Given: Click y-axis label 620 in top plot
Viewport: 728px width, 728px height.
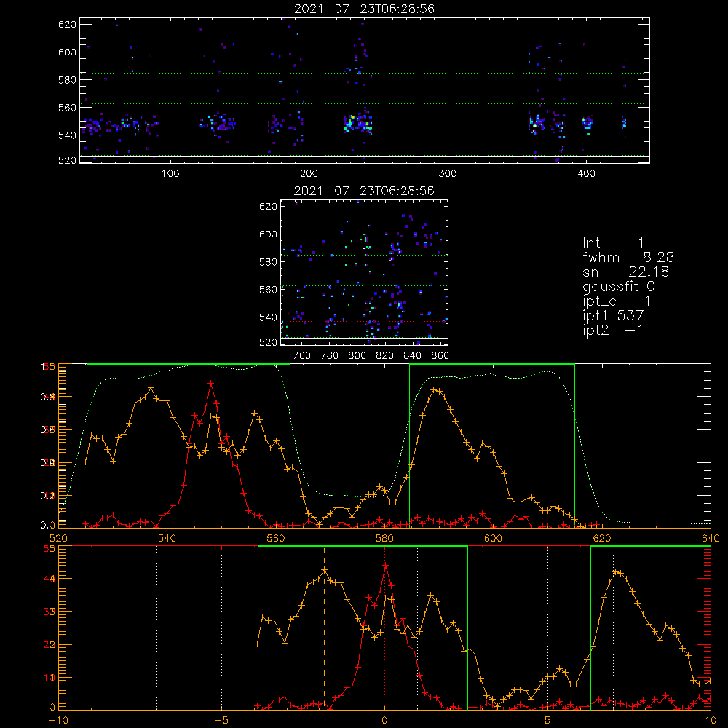Looking at the screenshot, I should click(67, 25).
